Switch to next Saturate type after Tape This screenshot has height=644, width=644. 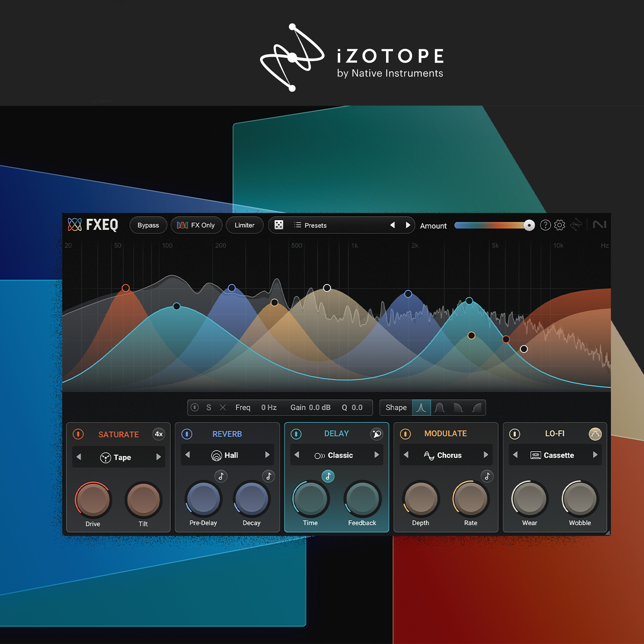[159, 457]
